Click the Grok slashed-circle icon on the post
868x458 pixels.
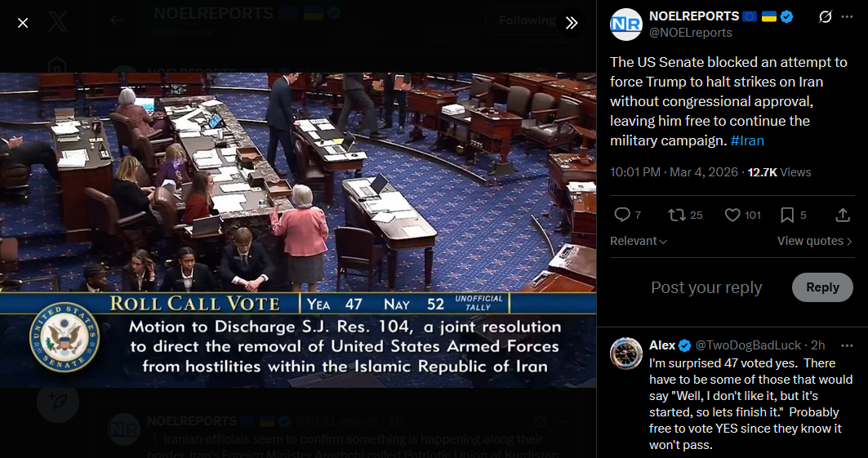[x=825, y=17]
